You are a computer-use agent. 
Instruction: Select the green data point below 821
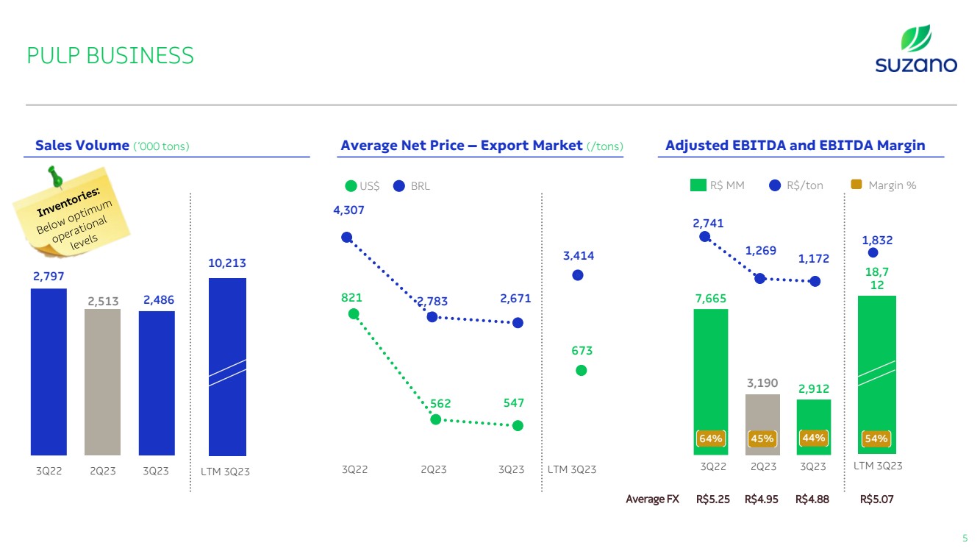click(354, 314)
